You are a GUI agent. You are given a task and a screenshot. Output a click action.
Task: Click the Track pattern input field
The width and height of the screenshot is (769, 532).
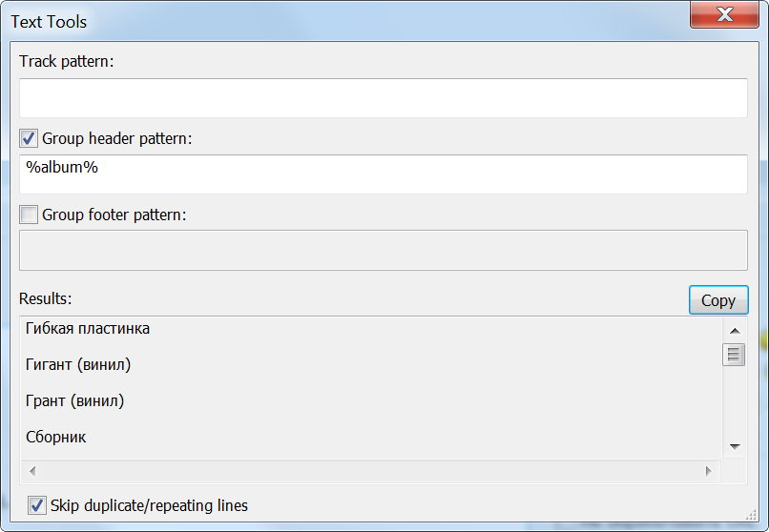point(383,98)
